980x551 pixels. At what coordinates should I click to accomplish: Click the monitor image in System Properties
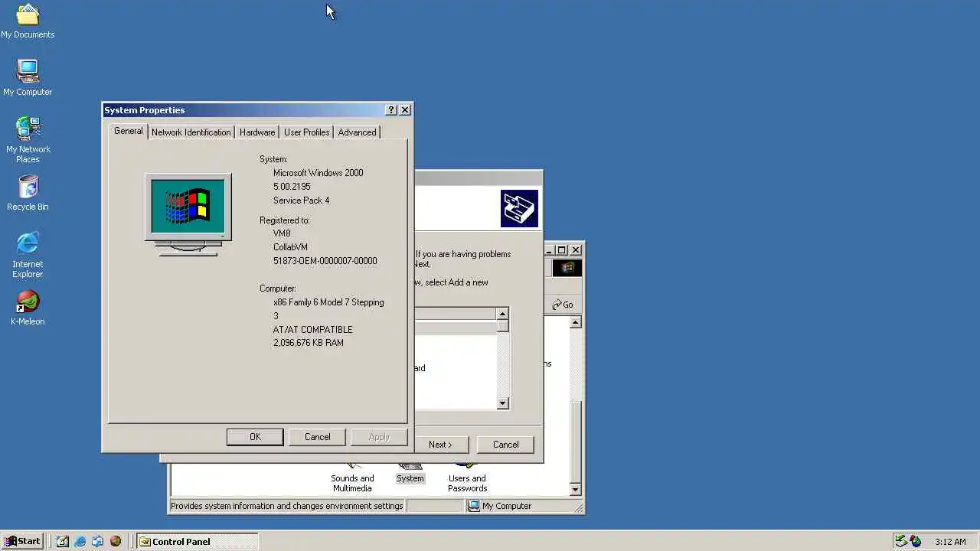(x=188, y=214)
